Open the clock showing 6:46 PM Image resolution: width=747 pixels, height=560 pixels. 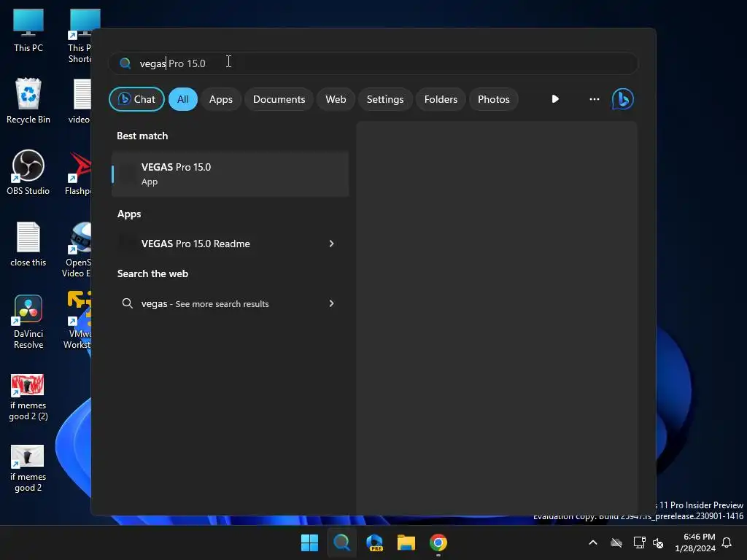coord(694,542)
